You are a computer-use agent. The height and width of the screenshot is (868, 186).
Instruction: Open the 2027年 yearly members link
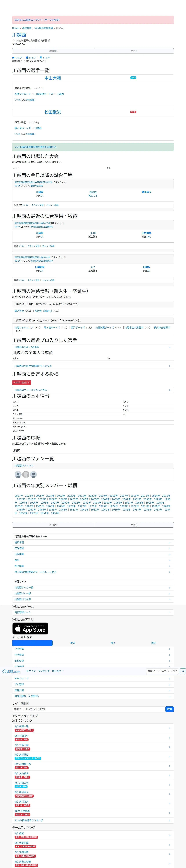click(19, 496)
